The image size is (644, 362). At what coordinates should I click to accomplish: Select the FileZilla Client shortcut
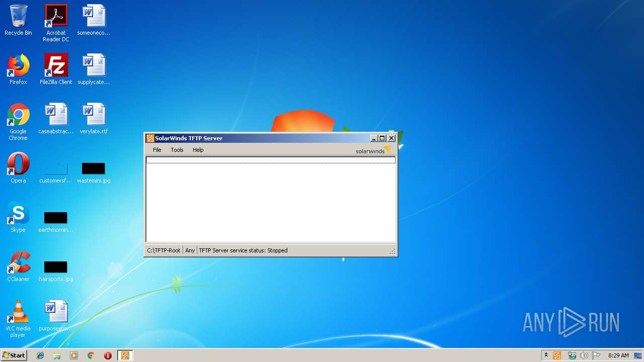[56, 69]
